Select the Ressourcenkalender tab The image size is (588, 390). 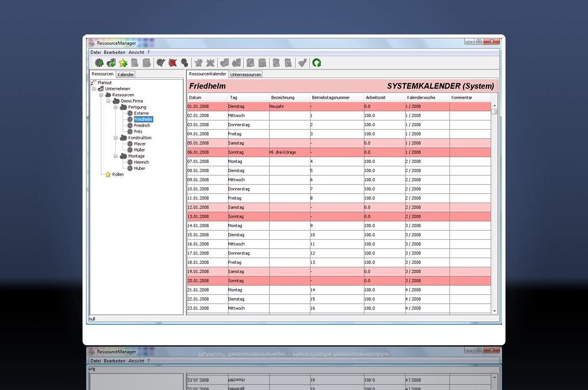click(207, 74)
